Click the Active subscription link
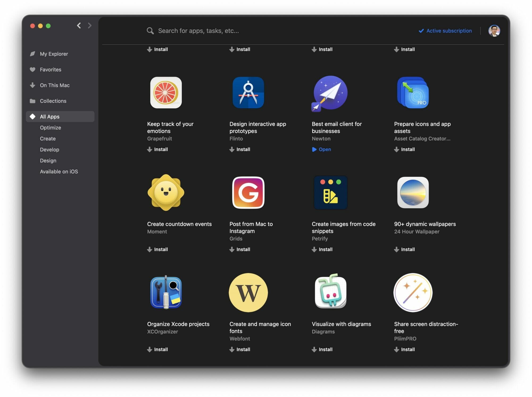 pos(449,31)
